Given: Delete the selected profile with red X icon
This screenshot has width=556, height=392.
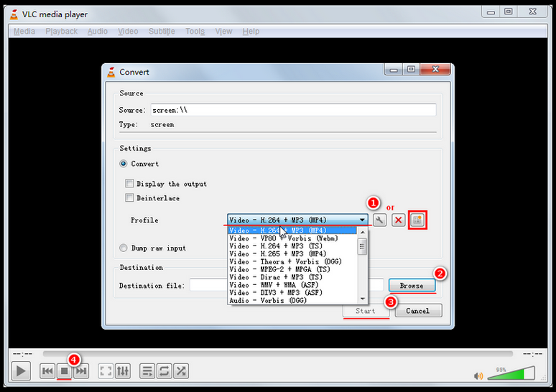Looking at the screenshot, I should point(398,220).
